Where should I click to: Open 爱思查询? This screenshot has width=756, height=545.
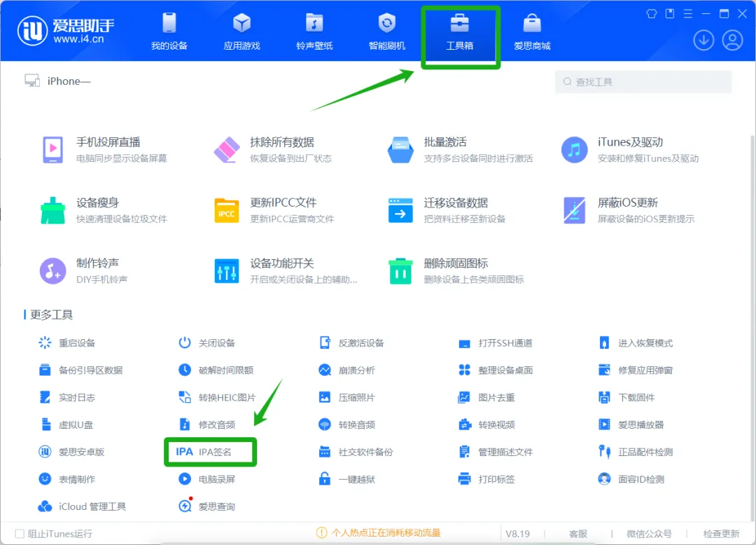[206, 506]
